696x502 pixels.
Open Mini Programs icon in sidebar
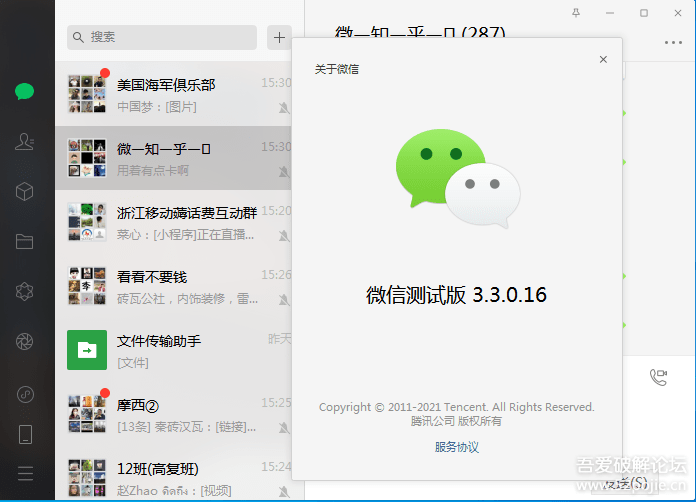(25, 395)
